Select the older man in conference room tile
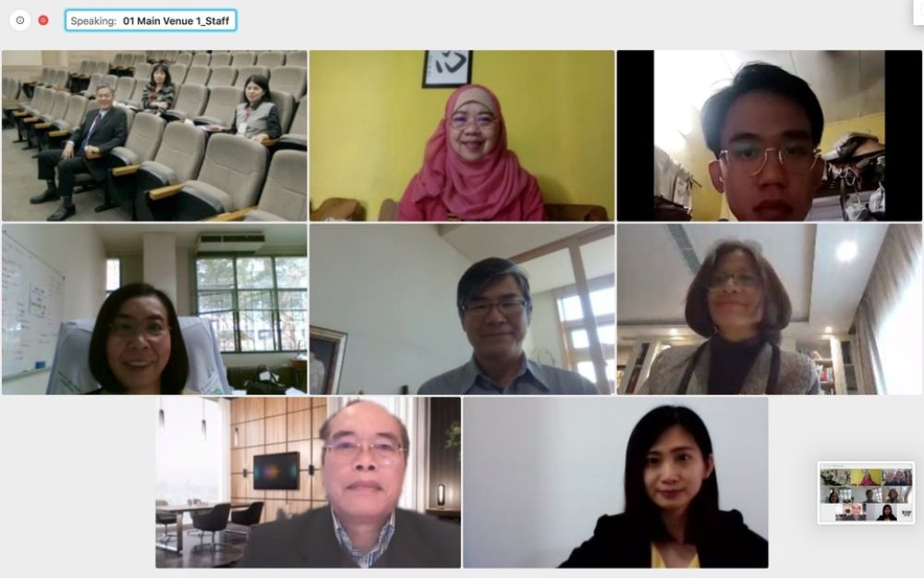This screenshot has height=578, width=924. (309, 483)
